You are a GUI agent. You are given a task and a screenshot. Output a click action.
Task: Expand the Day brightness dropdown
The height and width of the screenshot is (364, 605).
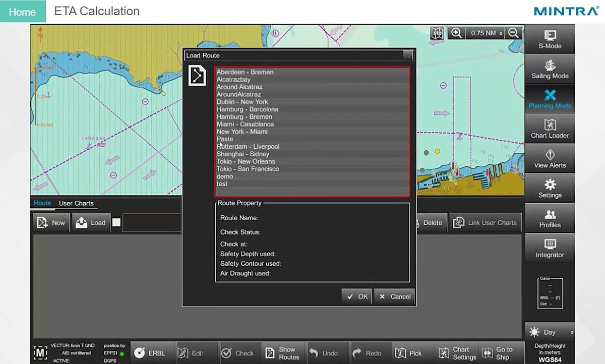coord(550,332)
